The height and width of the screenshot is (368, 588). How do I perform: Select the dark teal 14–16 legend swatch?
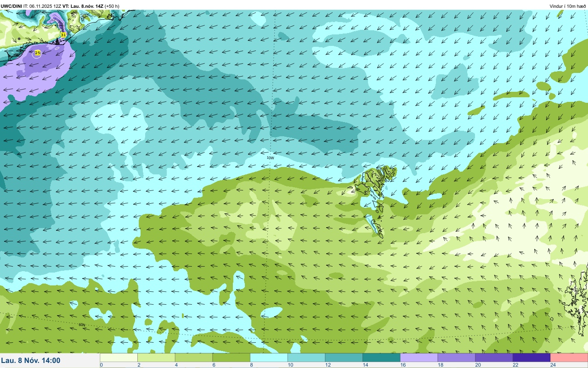point(381,357)
